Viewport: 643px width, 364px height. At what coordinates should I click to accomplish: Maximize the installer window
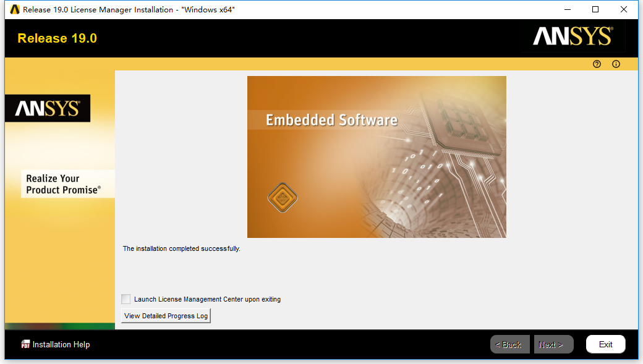595,9
